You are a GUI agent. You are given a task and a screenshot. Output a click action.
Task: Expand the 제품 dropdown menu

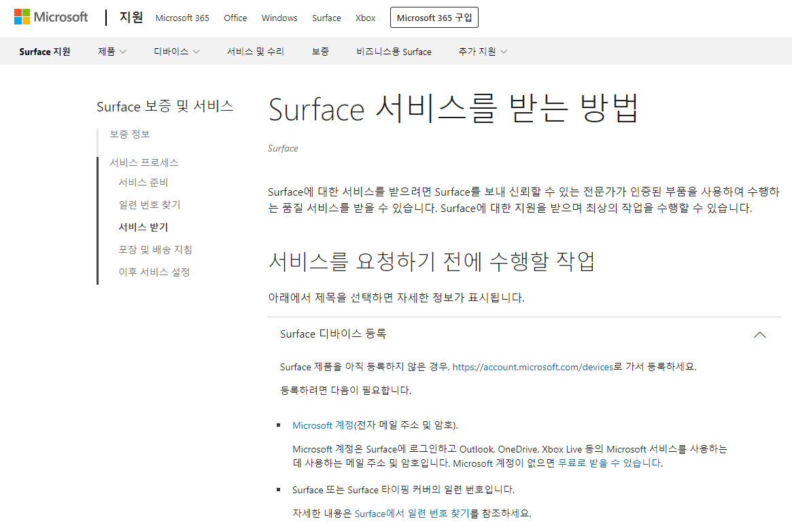(112, 52)
